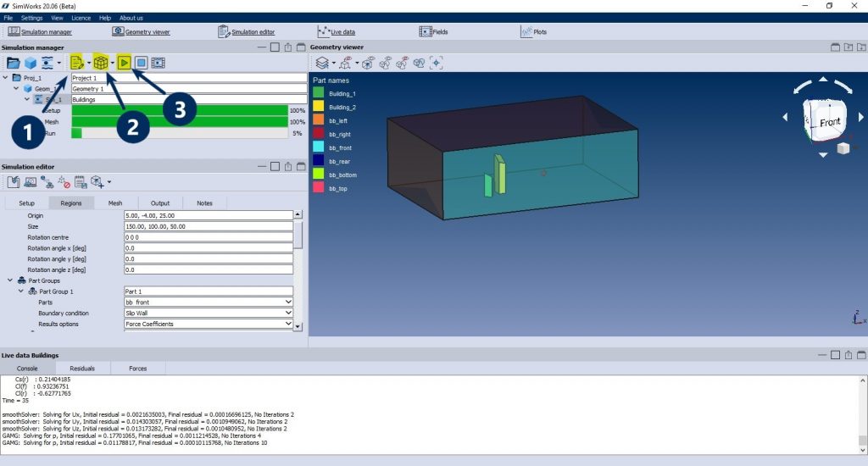This screenshot has height=466, width=868.
Task: Click the Origin input field
Action: (209, 215)
